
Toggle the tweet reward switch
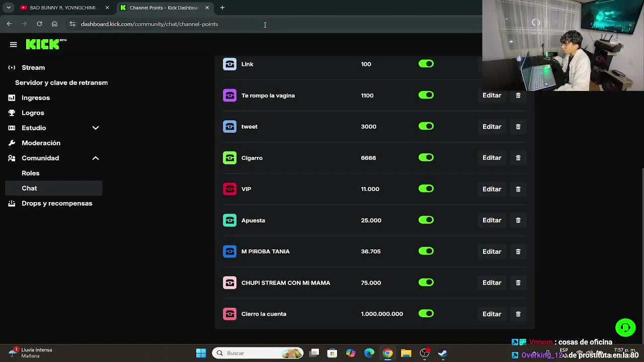tap(426, 126)
